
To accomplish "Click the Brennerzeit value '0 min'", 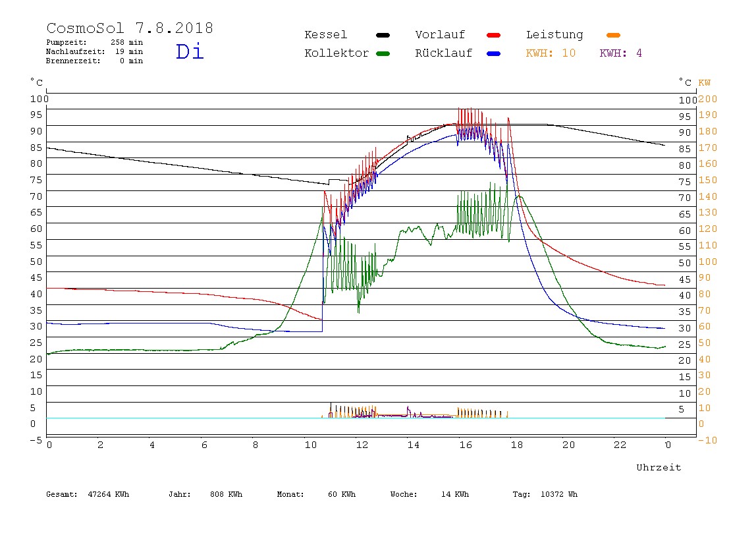I will (x=132, y=61).
